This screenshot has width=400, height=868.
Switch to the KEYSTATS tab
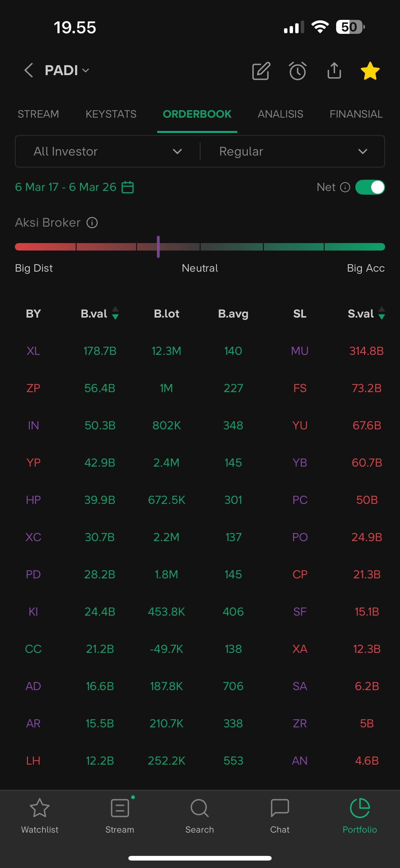tap(111, 114)
